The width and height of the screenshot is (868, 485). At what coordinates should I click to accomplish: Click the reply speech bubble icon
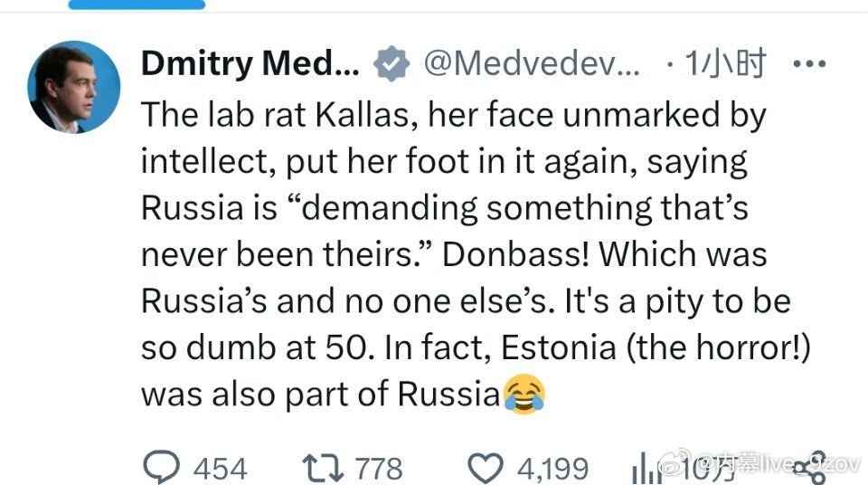163,467
